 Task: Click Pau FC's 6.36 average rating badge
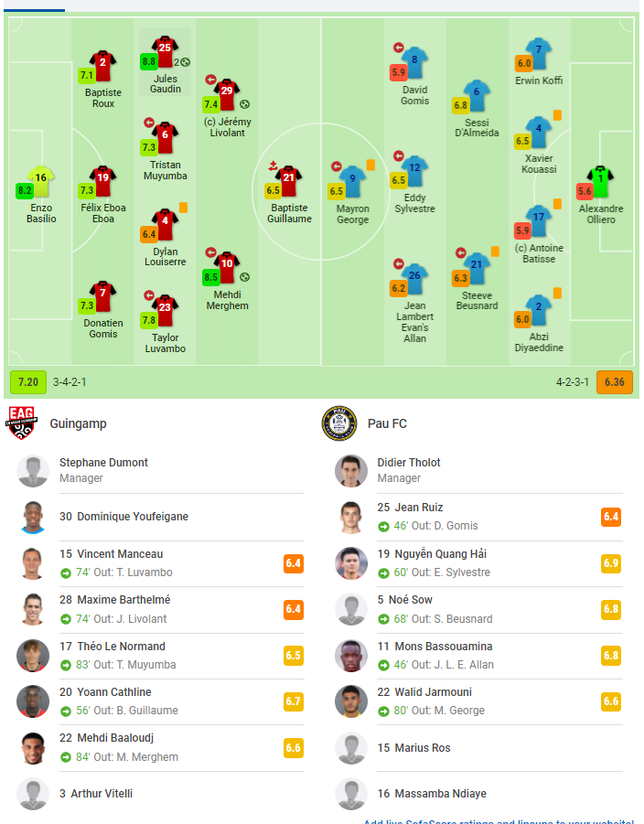pos(615,382)
